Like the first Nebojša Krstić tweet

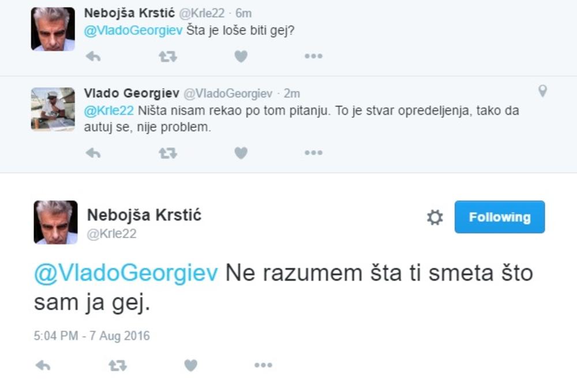coord(241,56)
